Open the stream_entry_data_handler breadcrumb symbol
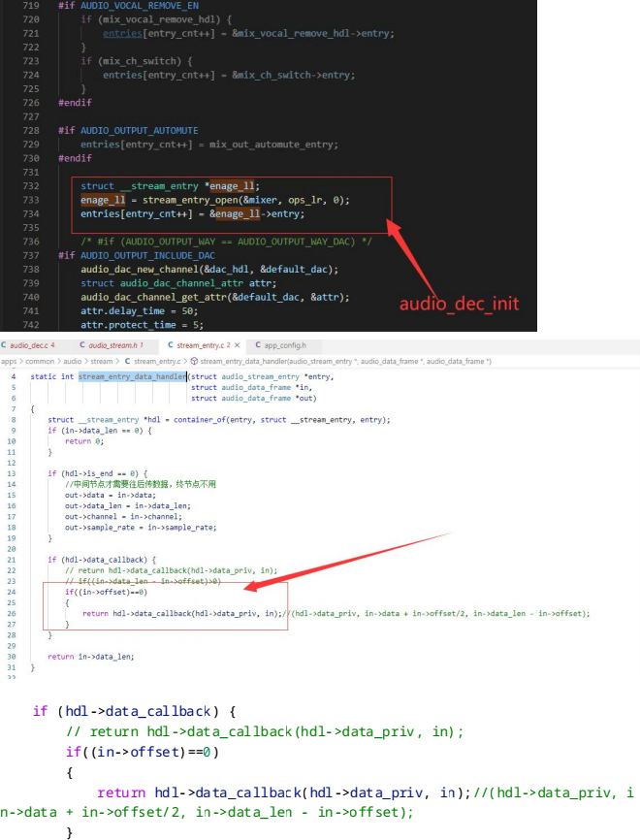 (x=345, y=362)
